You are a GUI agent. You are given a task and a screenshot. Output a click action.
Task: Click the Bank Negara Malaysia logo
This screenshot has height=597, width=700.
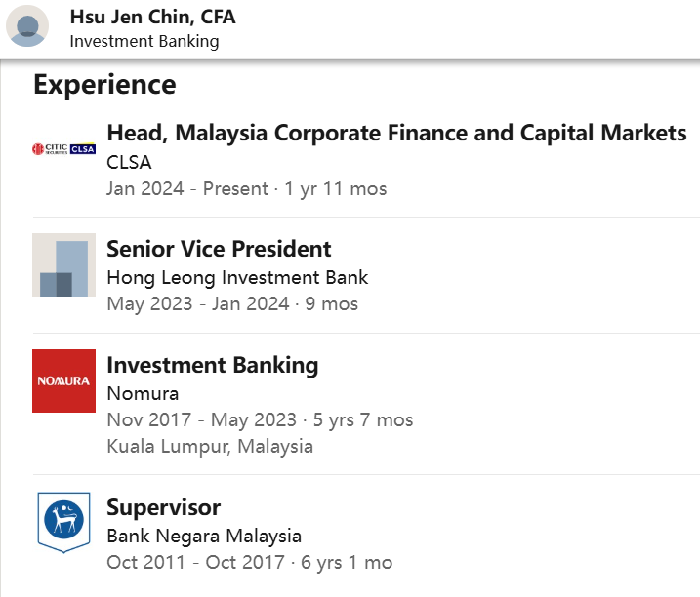click(x=63, y=523)
